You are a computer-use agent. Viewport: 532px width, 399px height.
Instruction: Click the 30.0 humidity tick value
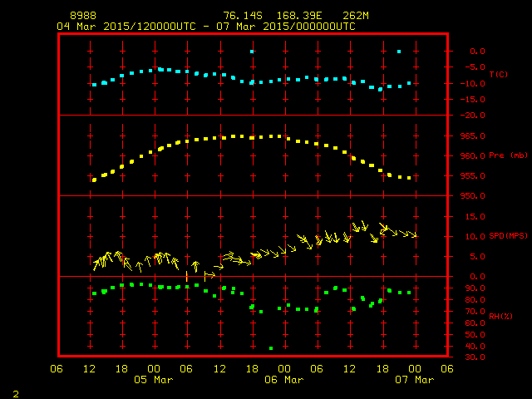tap(475, 357)
